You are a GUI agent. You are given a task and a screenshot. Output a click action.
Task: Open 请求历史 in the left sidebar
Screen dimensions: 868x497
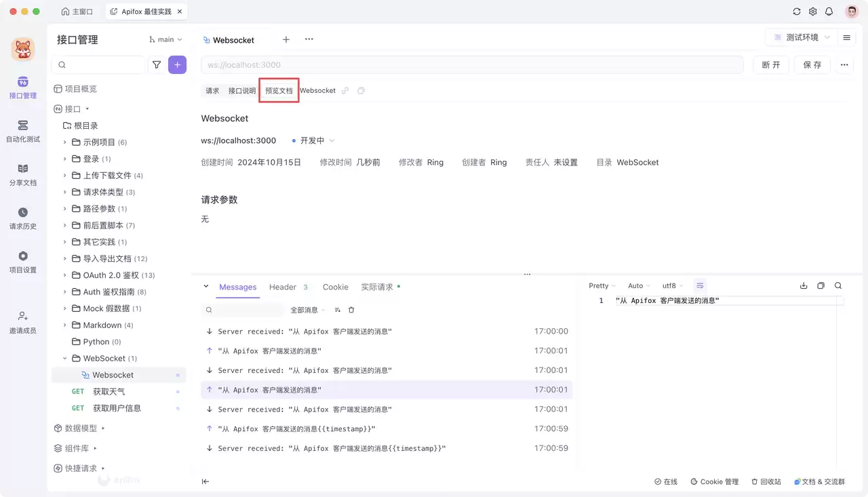click(23, 218)
